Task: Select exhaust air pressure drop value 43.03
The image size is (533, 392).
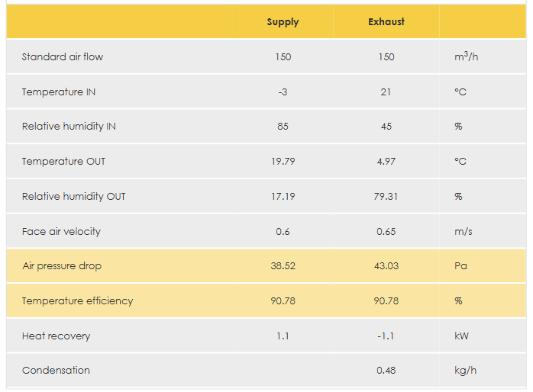Action: pos(386,266)
